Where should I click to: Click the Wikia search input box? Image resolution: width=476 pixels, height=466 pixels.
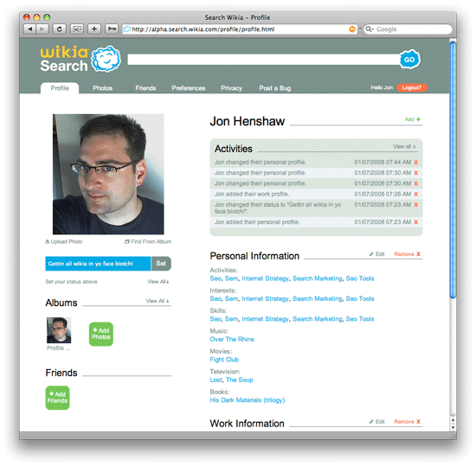(264, 60)
